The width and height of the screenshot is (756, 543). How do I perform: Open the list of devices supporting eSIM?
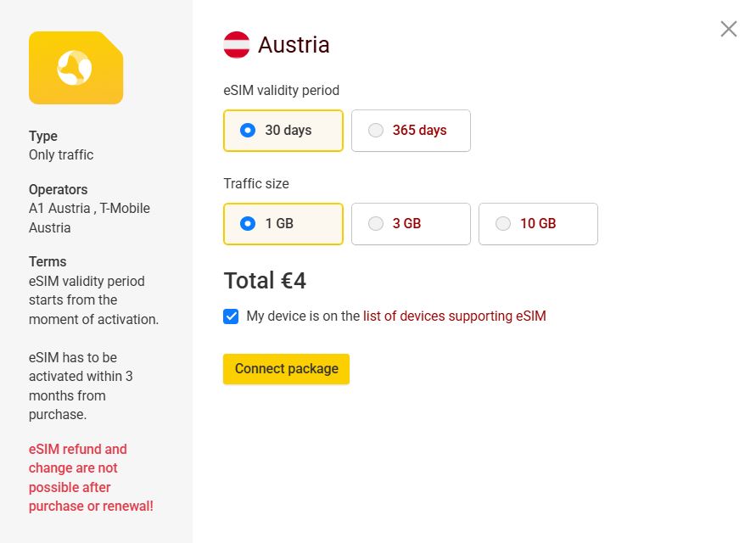pos(454,316)
